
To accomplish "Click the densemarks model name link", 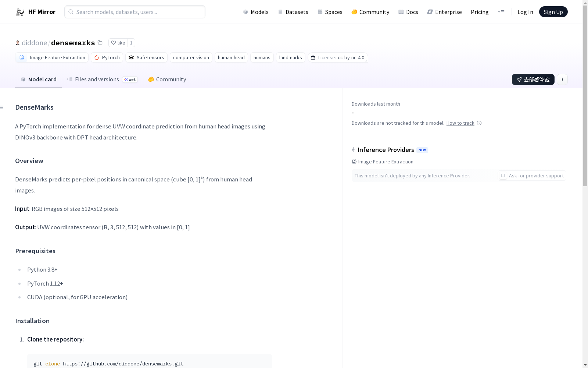I will click(73, 43).
